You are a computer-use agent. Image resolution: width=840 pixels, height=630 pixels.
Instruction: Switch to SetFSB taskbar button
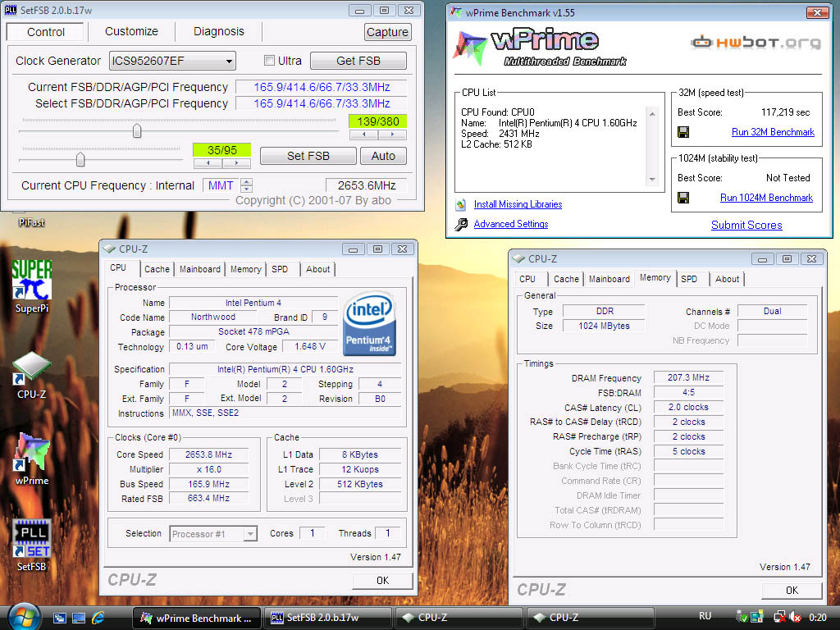point(326,618)
